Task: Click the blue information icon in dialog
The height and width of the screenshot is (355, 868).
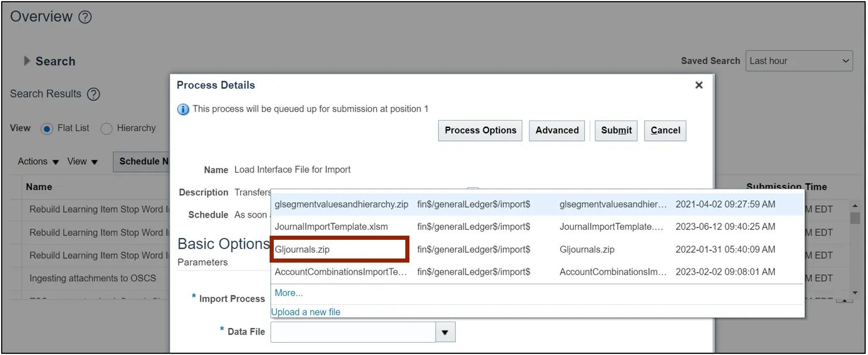Action: coord(183,109)
